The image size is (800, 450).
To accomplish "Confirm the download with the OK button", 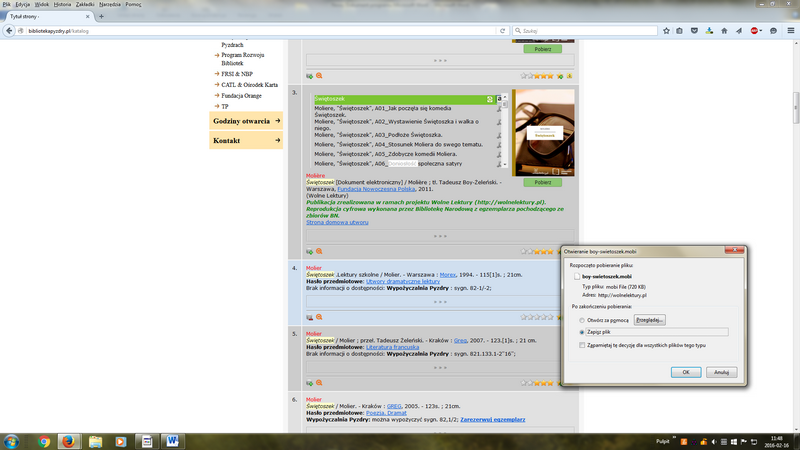I will (685, 371).
